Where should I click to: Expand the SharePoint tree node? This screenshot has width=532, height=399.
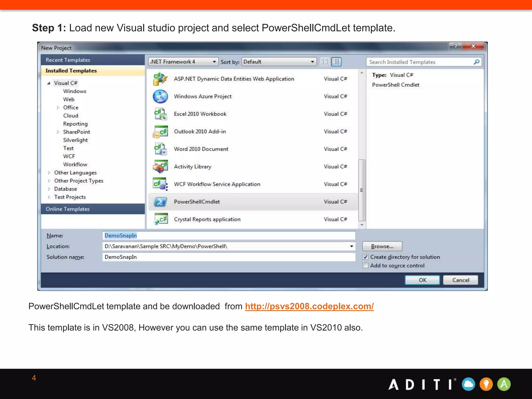pyautogui.click(x=58, y=132)
